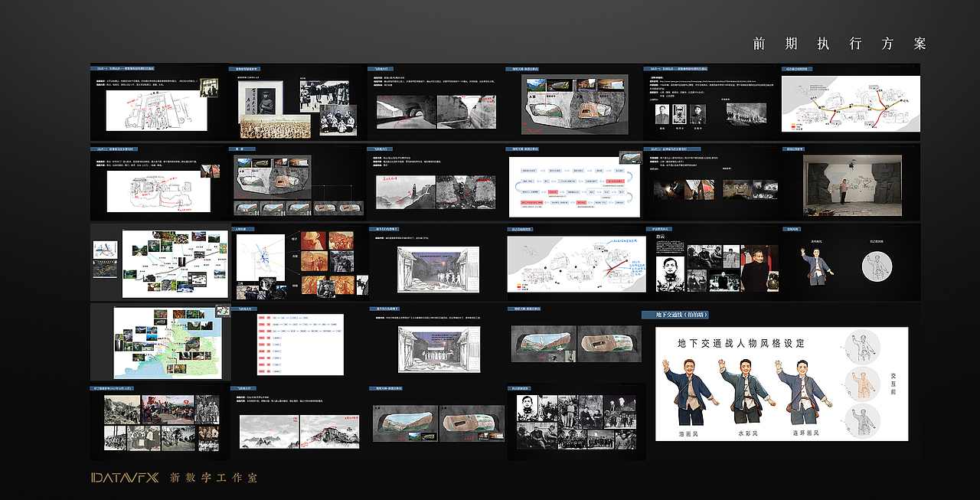Open the color photo of elderly man smiling
Image resolution: width=980 pixels, height=500 pixels.
(x=760, y=268)
